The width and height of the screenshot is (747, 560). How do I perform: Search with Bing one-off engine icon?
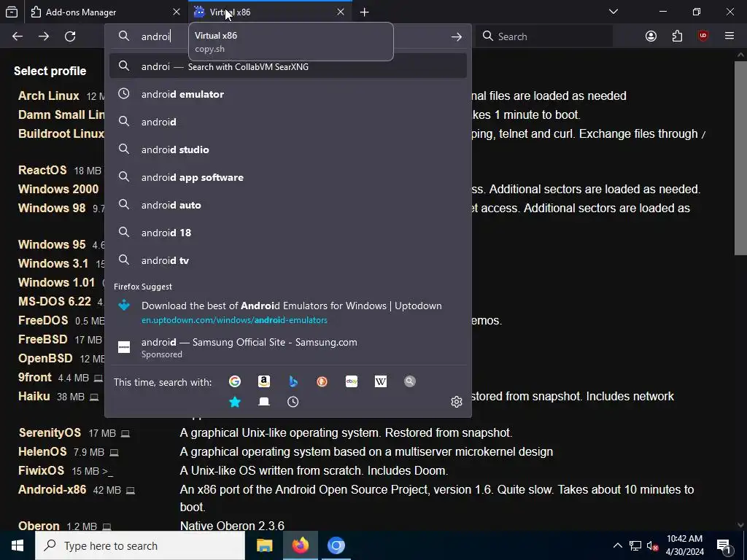(x=293, y=381)
